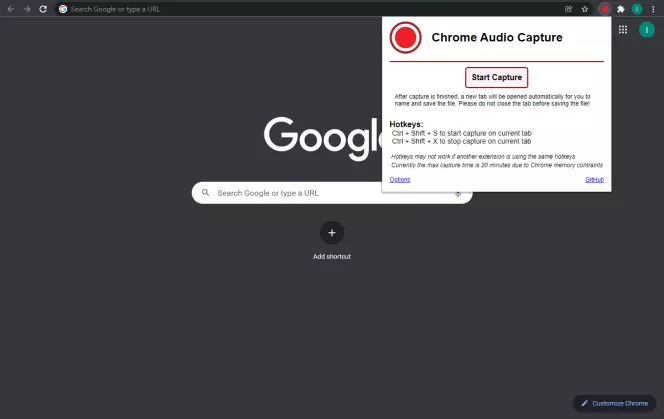Open the GitHub link in popup
The height and width of the screenshot is (419, 664).
click(595, 180)
